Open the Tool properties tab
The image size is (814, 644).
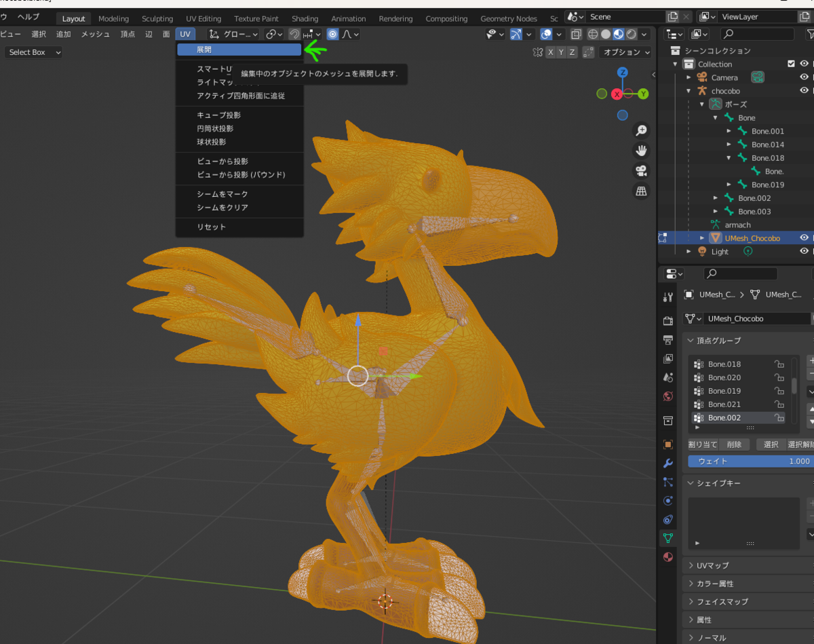[668, 297]
